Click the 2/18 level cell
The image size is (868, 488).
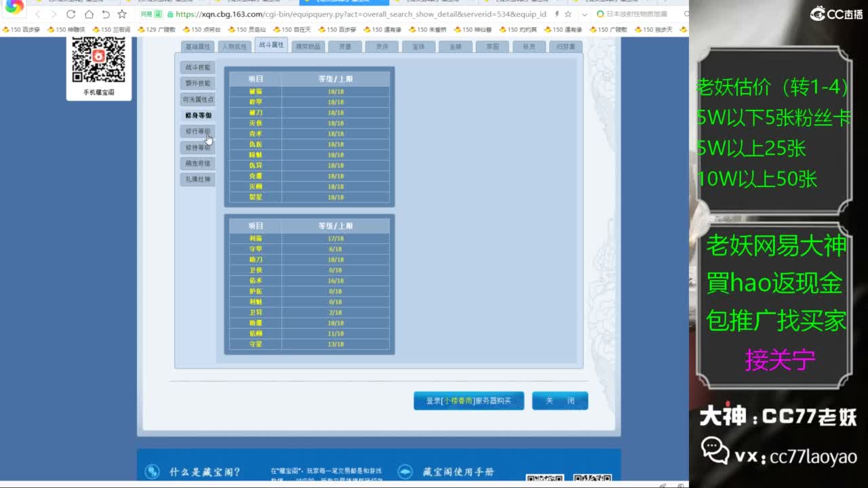coord(336,312)
